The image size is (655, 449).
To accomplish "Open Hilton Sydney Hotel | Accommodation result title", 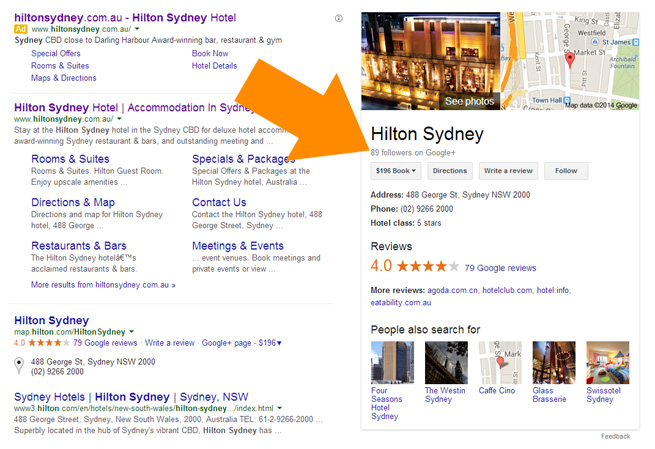I will click(x=134, y=107).
